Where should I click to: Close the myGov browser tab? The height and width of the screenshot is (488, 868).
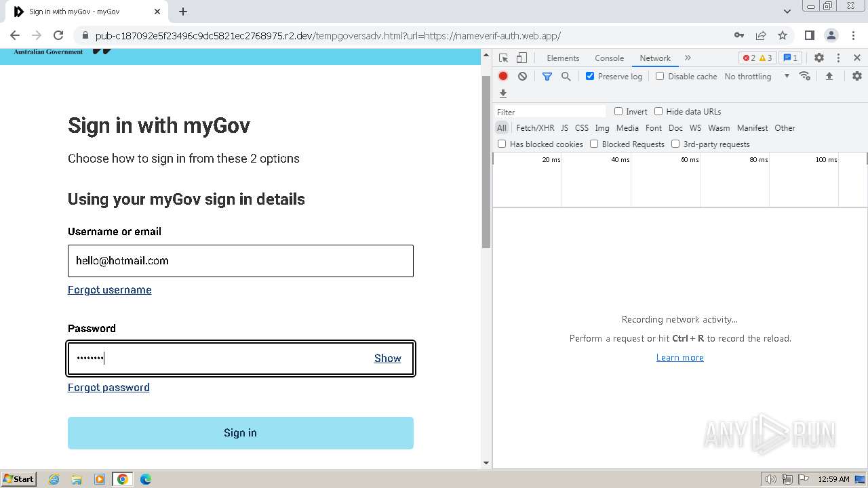coord(157,12)
